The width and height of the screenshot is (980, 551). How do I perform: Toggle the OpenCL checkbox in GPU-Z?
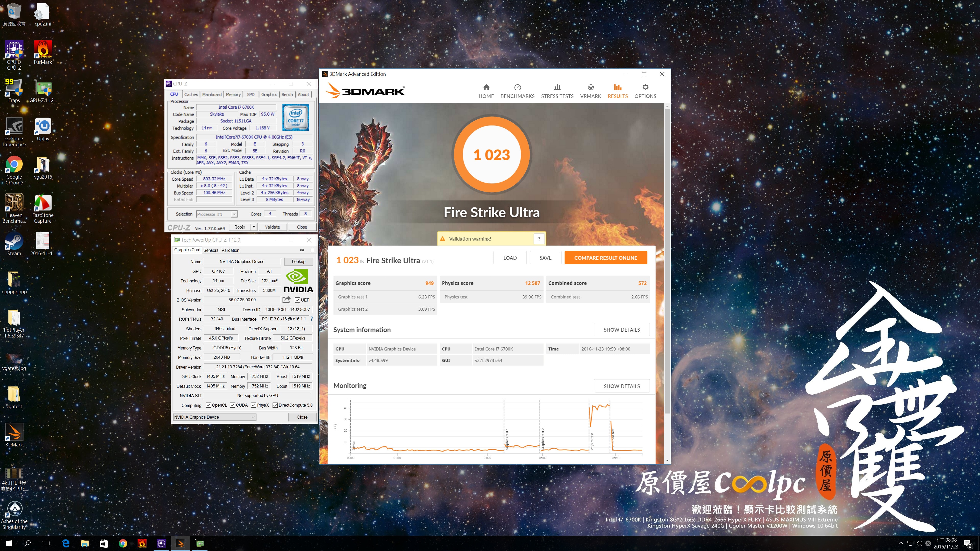tap(208, 405)
